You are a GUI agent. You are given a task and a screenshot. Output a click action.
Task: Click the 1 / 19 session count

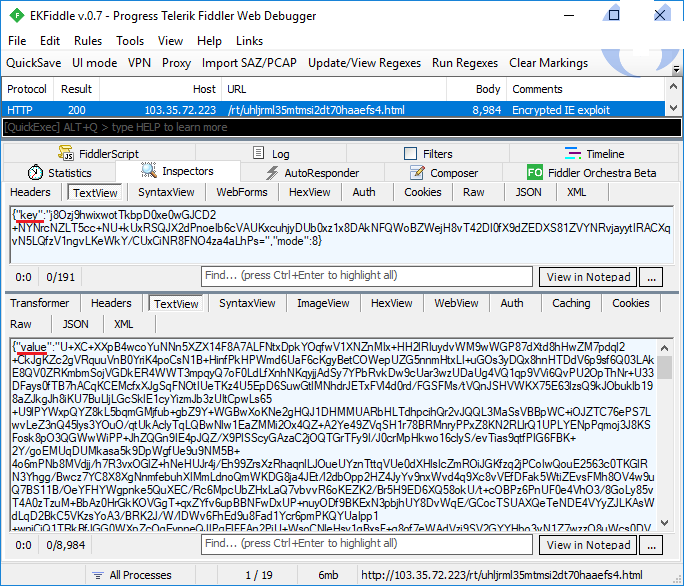(x=259, y=575)
